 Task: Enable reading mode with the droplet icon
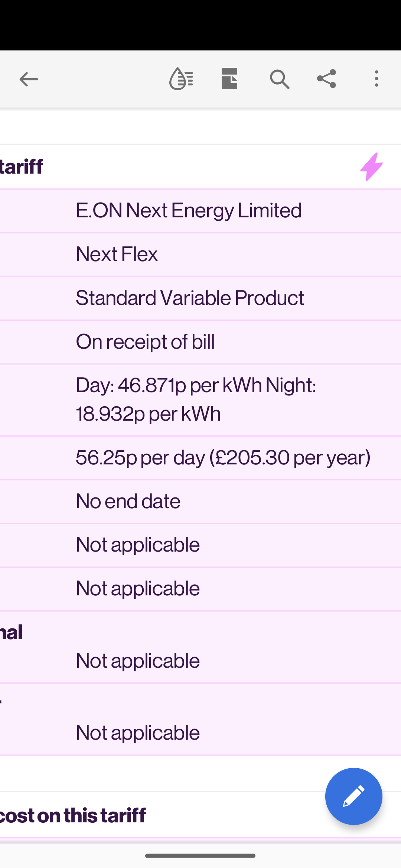coord(181,79)
